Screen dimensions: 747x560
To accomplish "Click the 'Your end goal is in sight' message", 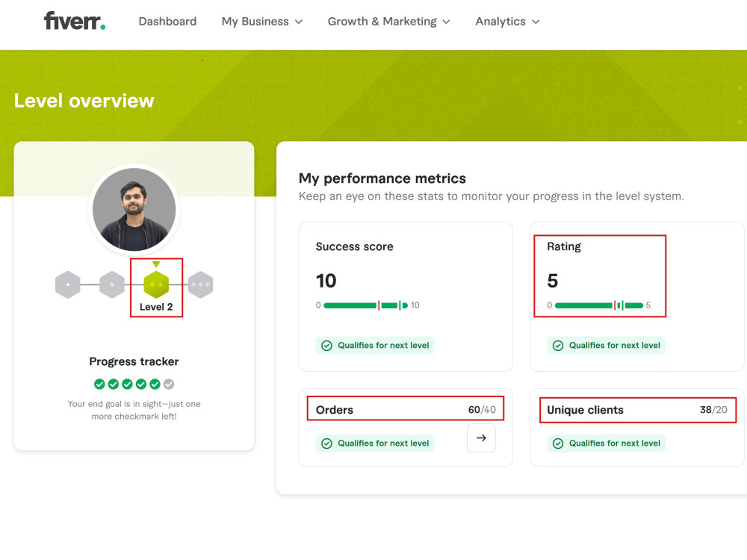I will point(134,410).
